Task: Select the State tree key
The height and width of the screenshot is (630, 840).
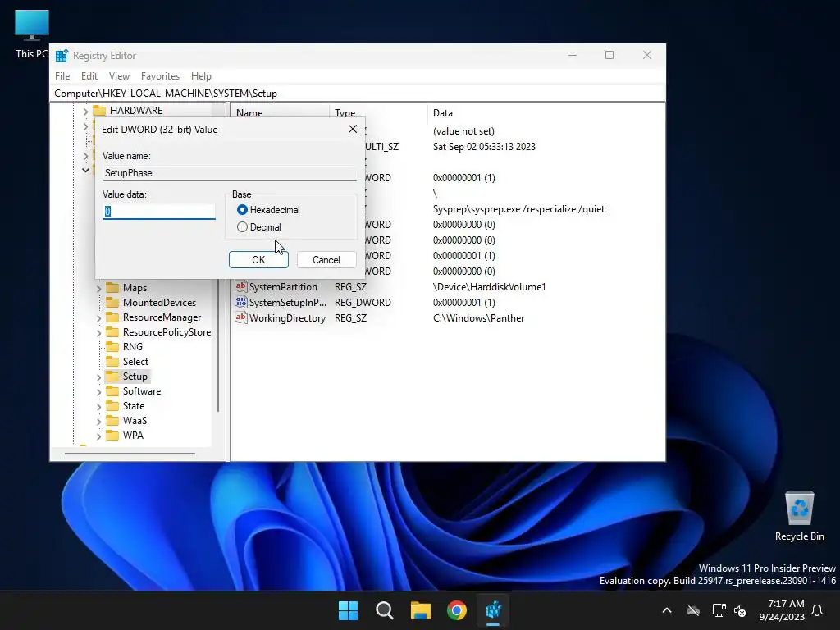Action: tap(134, 406)
